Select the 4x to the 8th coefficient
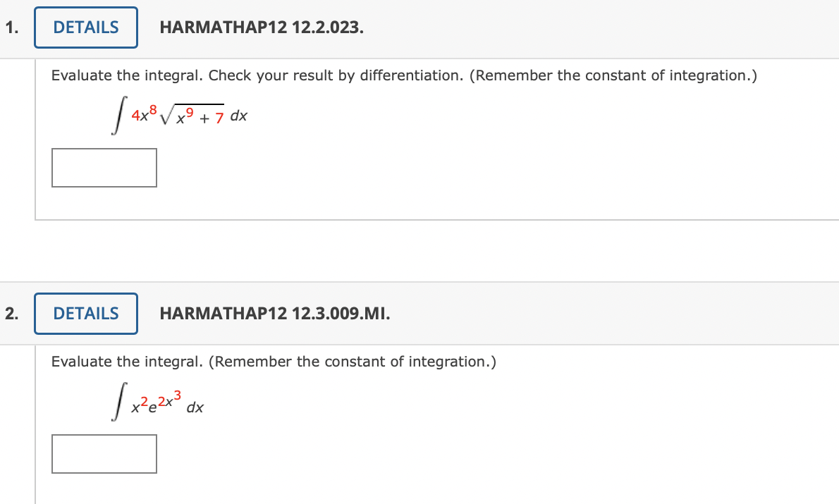The width and height of the screenshot is (839, 504). tap(144, 113)
